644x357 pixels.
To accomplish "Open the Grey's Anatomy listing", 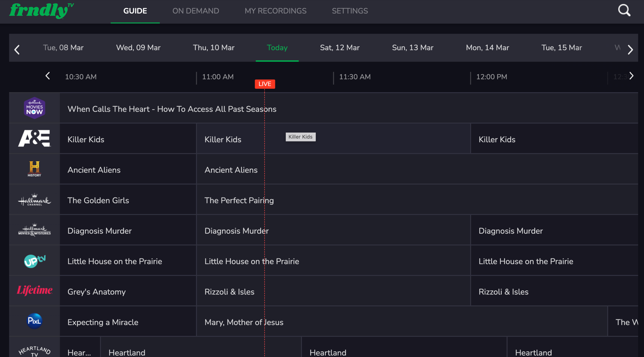I will [128, 292].
